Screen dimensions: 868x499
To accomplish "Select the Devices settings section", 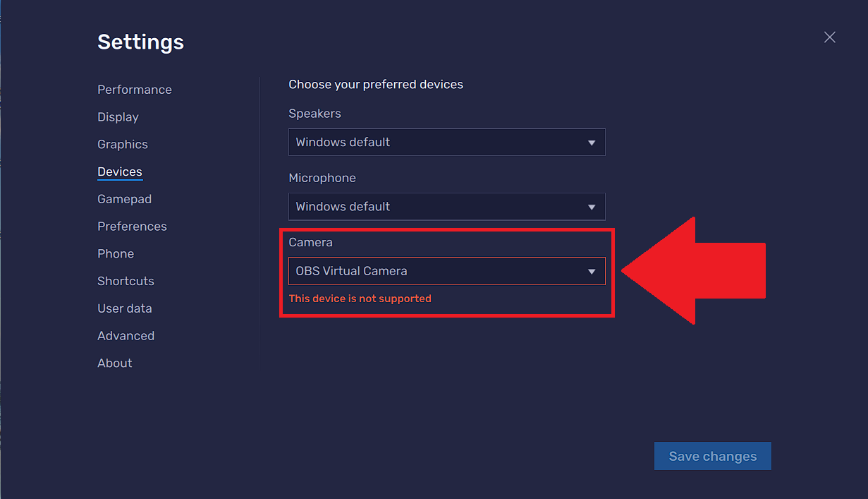I will pyautogui.click(x=120, y=172).
